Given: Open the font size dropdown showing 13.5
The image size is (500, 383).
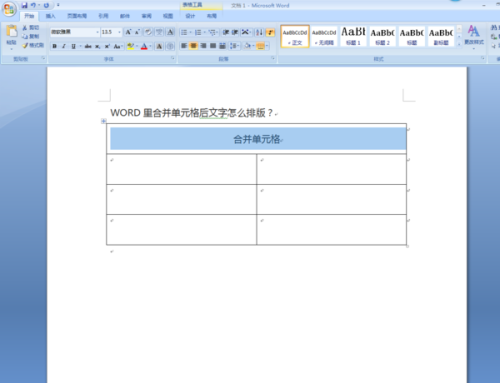Looking at the screenshot, I should coord(119,32).
